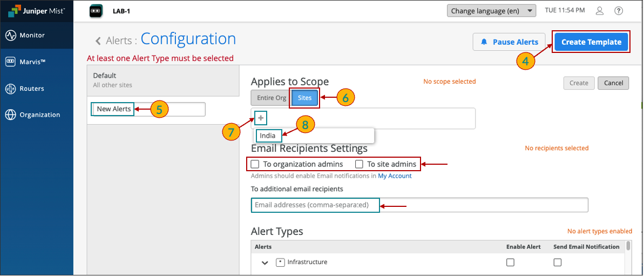Enable the To organization admins checkbox
This screenshot has width=644, height=276.
point(255,164)
